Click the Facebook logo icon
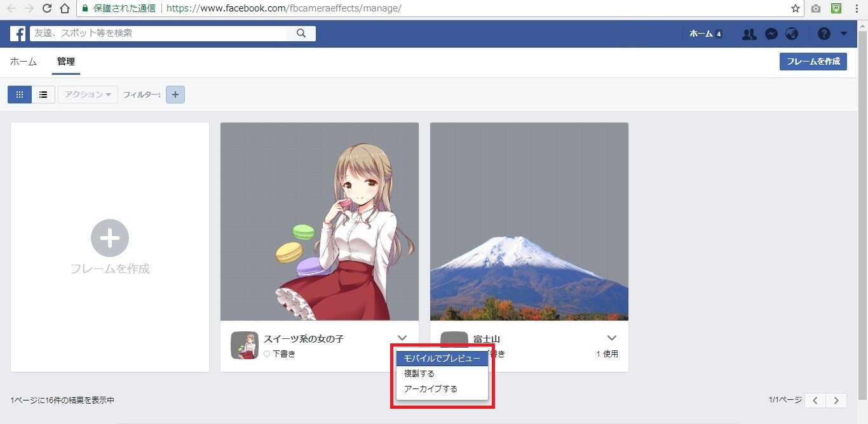Viewport: 868px width, 424px height. pyautogui.click(x=18, y=34)
